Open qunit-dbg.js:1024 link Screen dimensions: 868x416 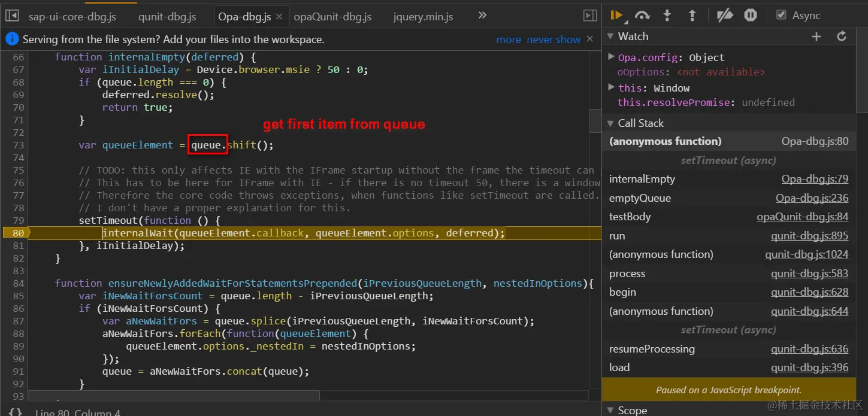point(806,254)
